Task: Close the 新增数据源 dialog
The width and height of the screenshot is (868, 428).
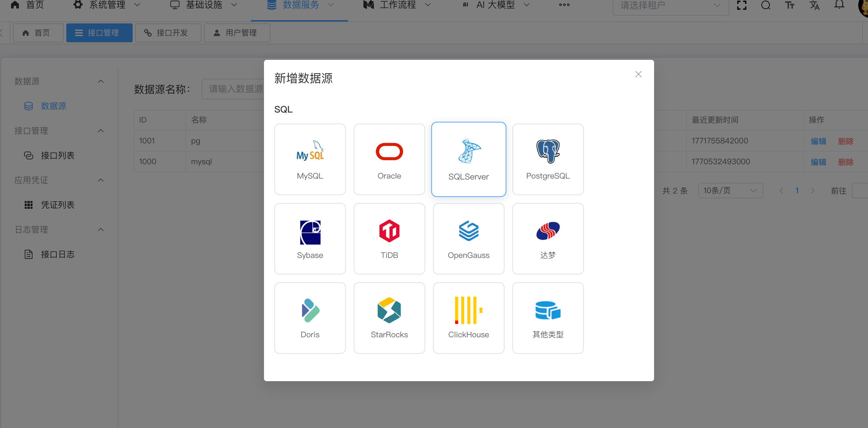Action: [638, 74]
